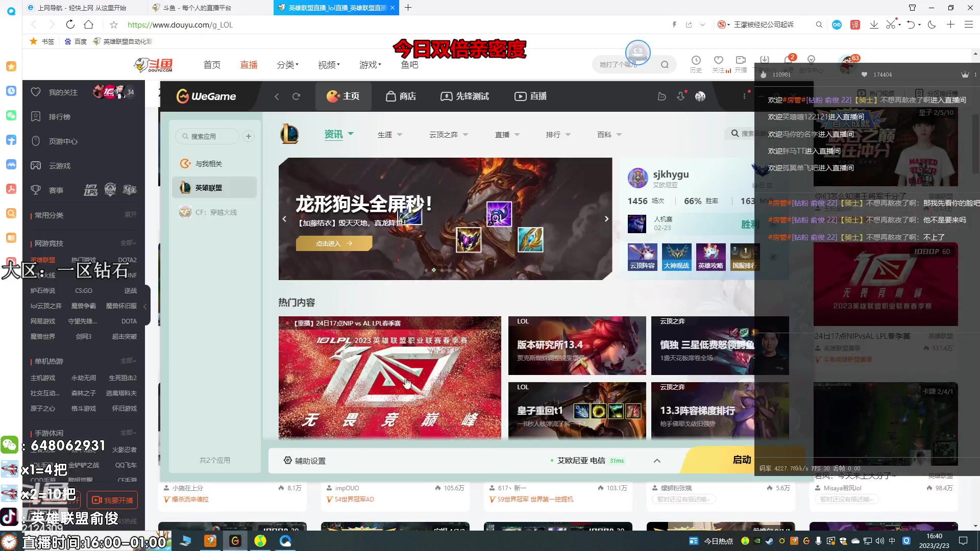Open the WeGame more options menu
This screenshot has width=980, height=551.
pyautogui.click(x=744, y=96)
